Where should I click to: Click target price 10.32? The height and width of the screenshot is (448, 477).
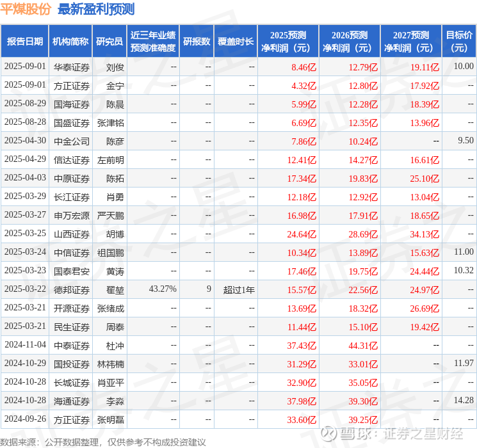pos(464,270)
